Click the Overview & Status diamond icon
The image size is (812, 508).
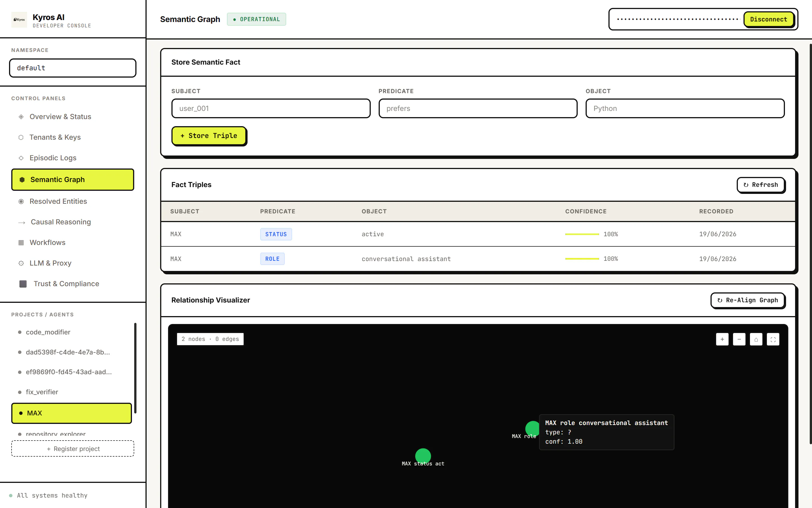point(21,117)
